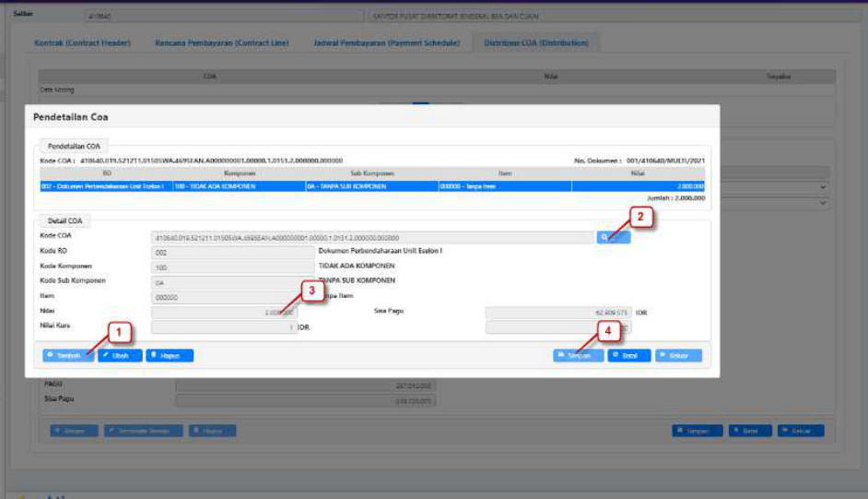Click the Sisa Pagu field in dialog
The width and height of the screenshot is (868, 499).
[558, 313]
